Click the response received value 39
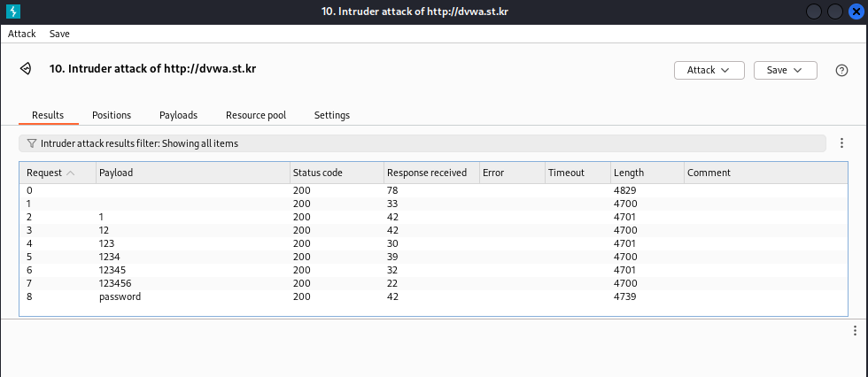The image size is (868, 377). coord(392,257)
